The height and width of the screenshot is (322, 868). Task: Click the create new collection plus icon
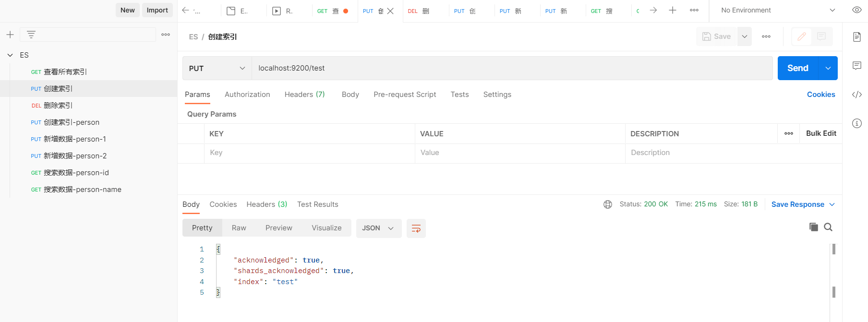10,35
